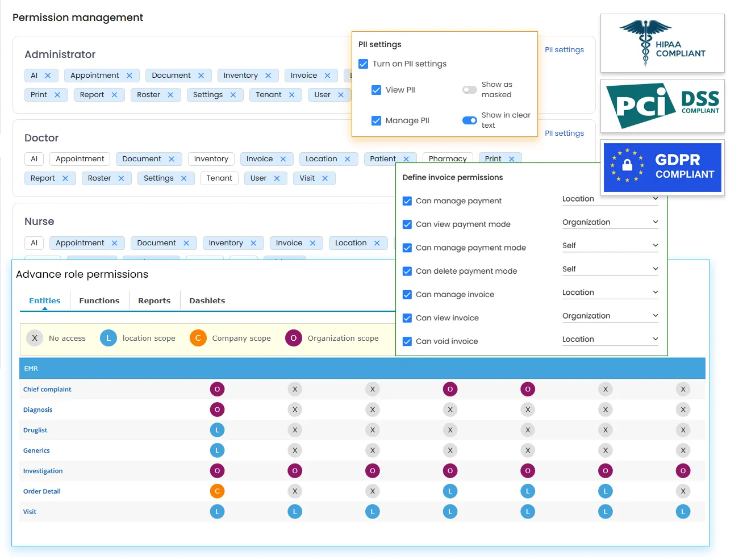The height and width of the screenshot is (560, 743).
Task: Click the Chief complaint entity link
Action: pyautogui.click(x=47, y=390)
